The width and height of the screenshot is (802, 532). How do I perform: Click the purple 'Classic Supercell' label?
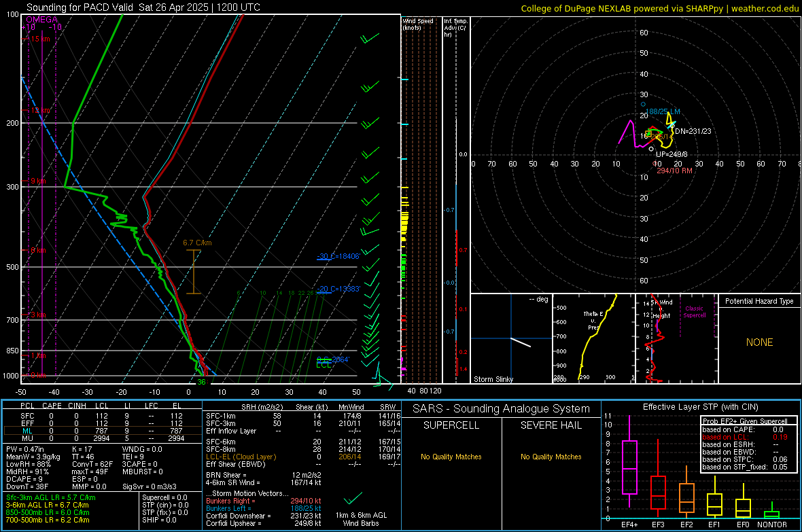(694, 312)
